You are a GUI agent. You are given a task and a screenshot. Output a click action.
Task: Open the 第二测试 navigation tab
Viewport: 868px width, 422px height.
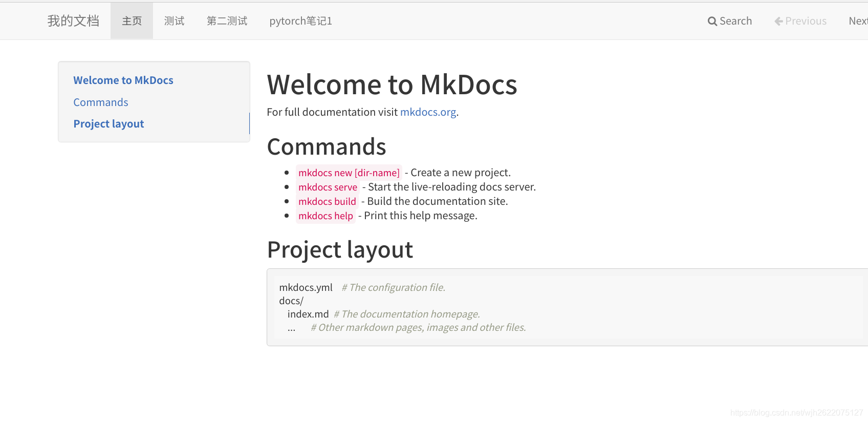(227, 21)
